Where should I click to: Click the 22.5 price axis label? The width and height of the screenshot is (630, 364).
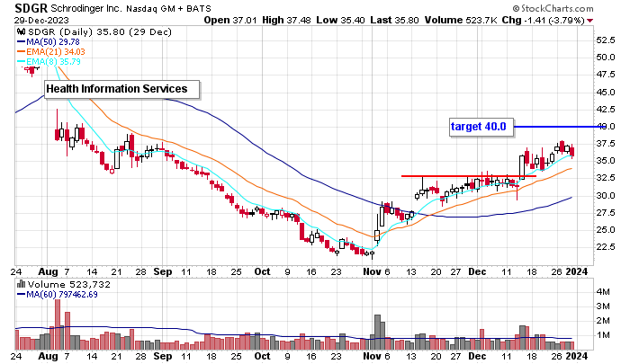606,247
